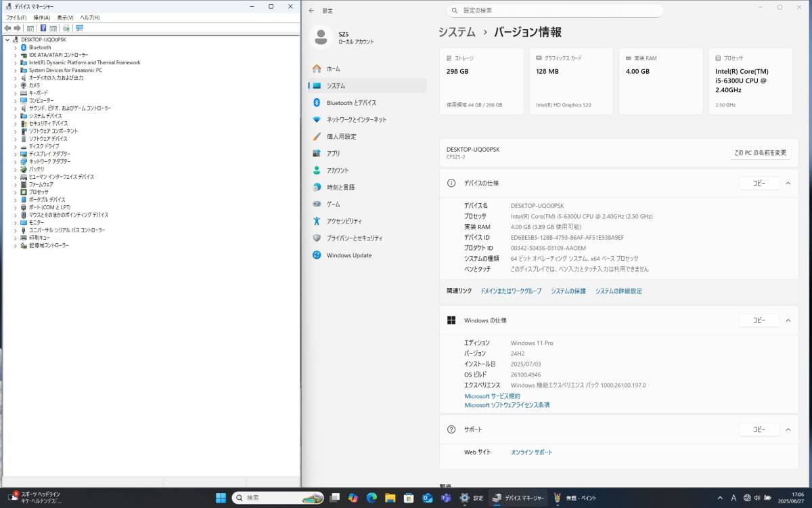This screenshot has height=508, width=812.
Task: Collapse the デバイスの仕様 section chevron
Action: coord(788,184)
